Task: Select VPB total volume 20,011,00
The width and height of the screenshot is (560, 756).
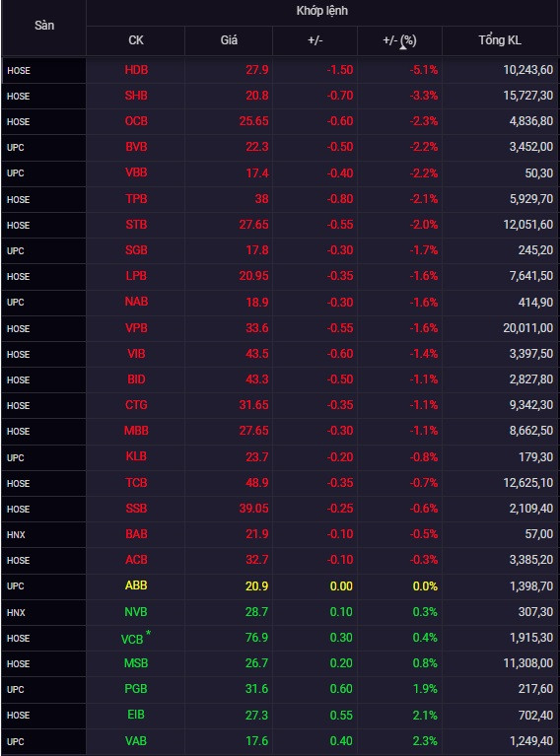Action: (528, 328)
